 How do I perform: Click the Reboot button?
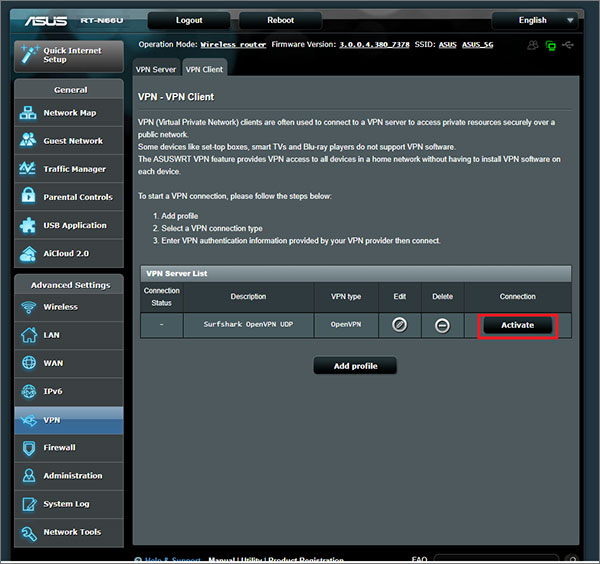pyautogui.click(x=280, y=20)
